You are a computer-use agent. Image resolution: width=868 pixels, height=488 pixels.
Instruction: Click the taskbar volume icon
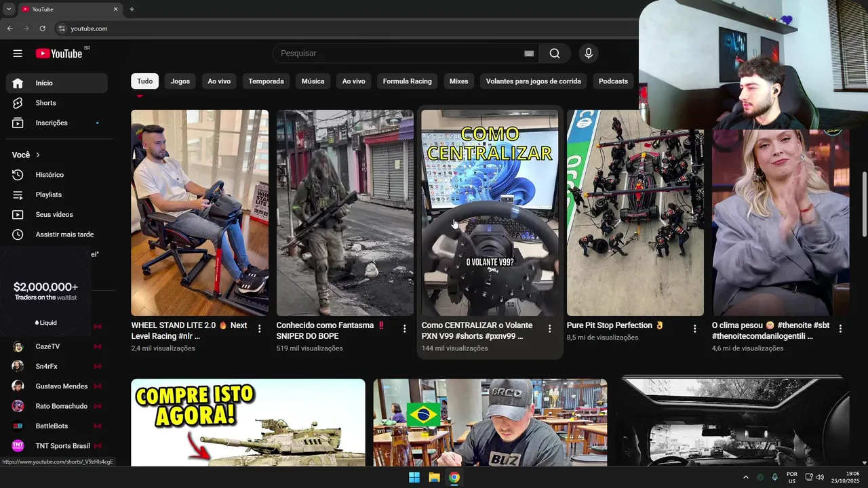click(x=821, y=477)
